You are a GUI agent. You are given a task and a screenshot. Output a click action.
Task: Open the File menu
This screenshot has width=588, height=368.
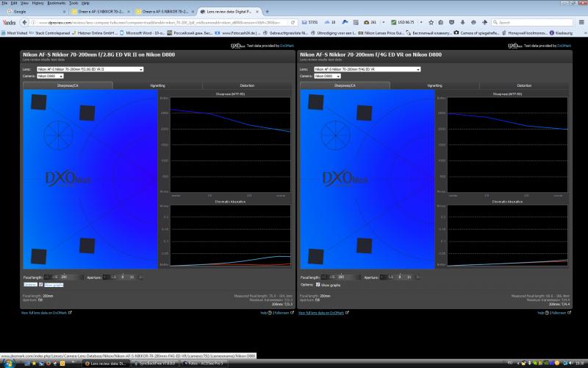tap(4, 3)
